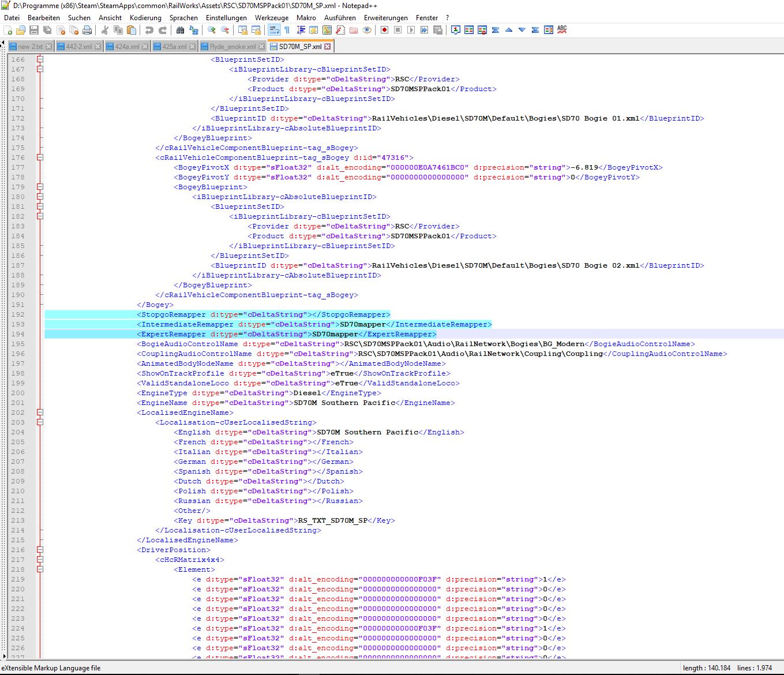Toggle the monitoring eye icon
Screen dimensions: 784x675
point(366,30)
